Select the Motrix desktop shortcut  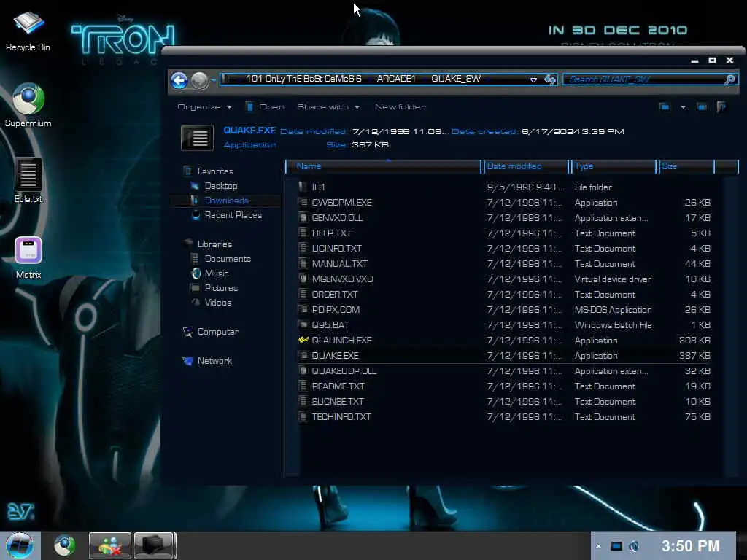pos(28,257)
